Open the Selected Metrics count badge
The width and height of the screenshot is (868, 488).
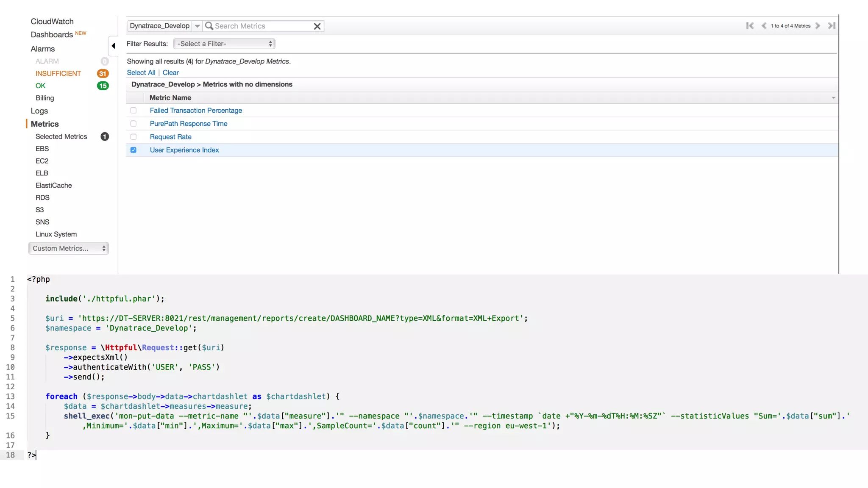point(104,136)
